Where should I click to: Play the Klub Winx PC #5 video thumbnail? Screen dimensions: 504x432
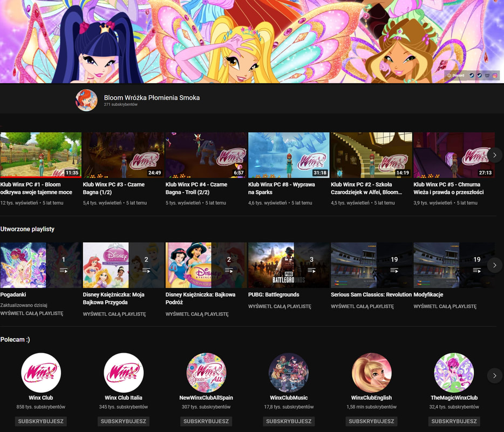(x=454, y=155)
